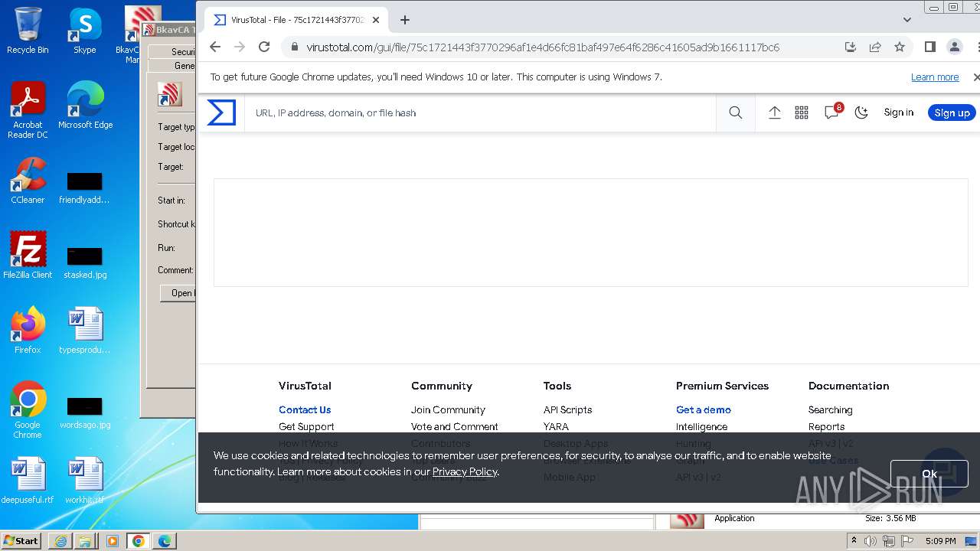Open the notifications comment icon
Screen dimensions: 980x551
(832, 112)
